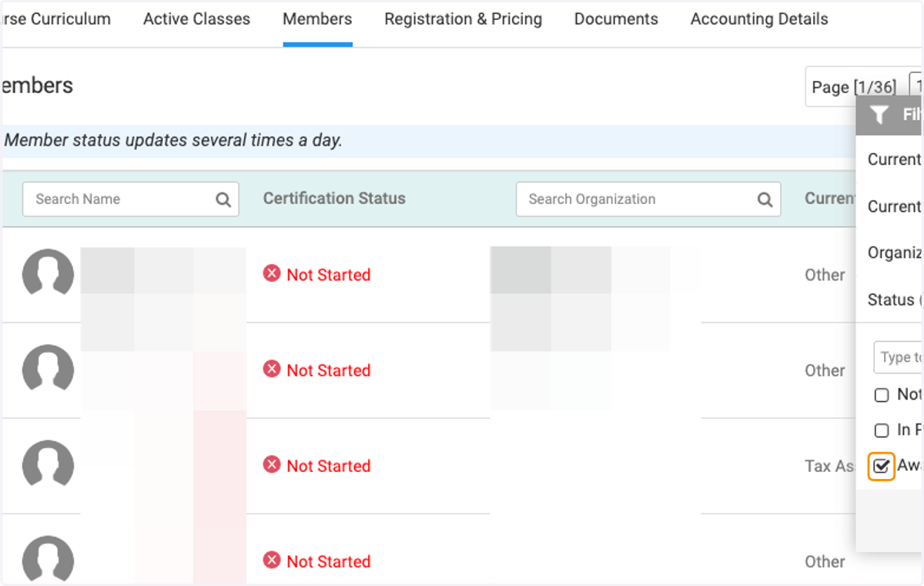Viewport: 924px width, 586px height.
Task: Click the avatar in the Tax As... row
Action: [48, 465]
